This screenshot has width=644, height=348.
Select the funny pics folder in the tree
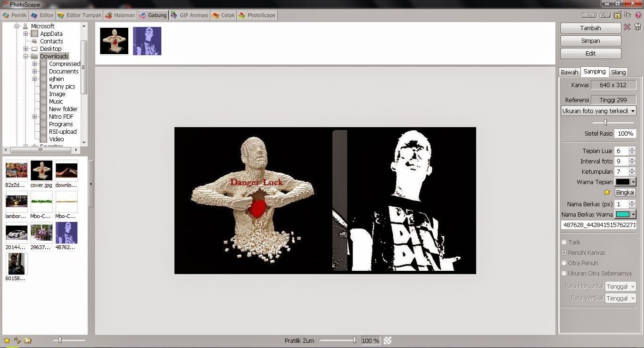coord(62,87)
